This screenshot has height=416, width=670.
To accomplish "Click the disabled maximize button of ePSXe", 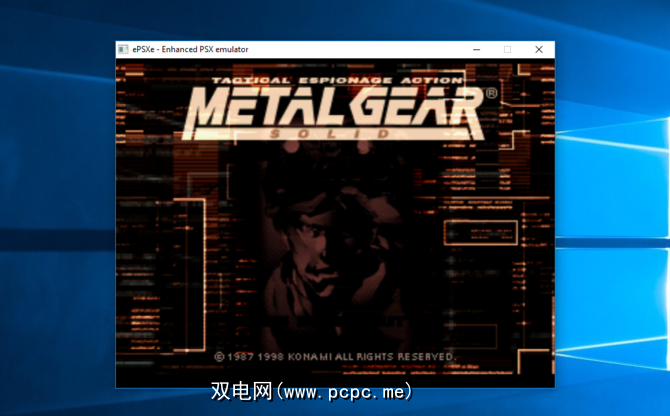I will tap(507, 50).
